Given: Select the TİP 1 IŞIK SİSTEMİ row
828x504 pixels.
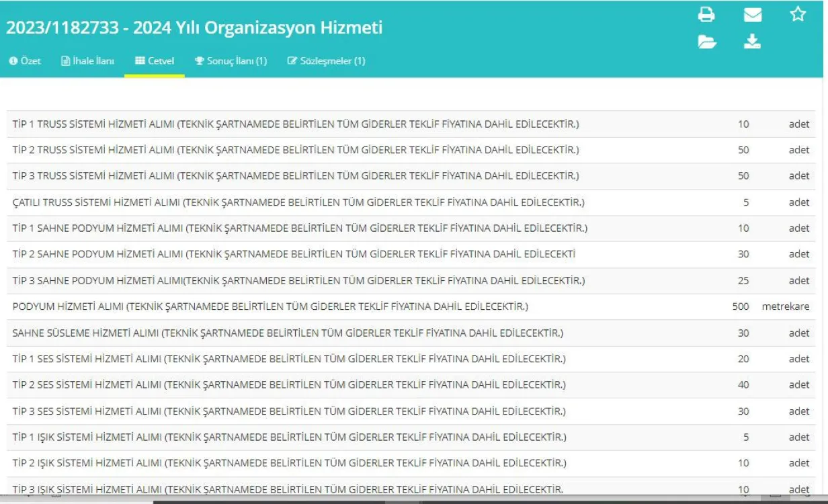Looking at the screenshot, I should tap(289, 437).
